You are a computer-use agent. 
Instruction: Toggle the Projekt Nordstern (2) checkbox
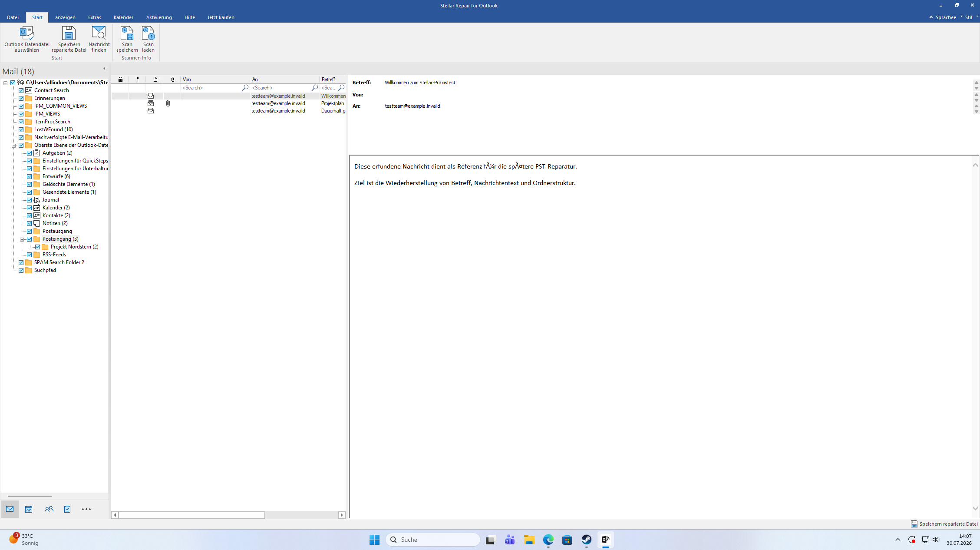pos(37,247)
